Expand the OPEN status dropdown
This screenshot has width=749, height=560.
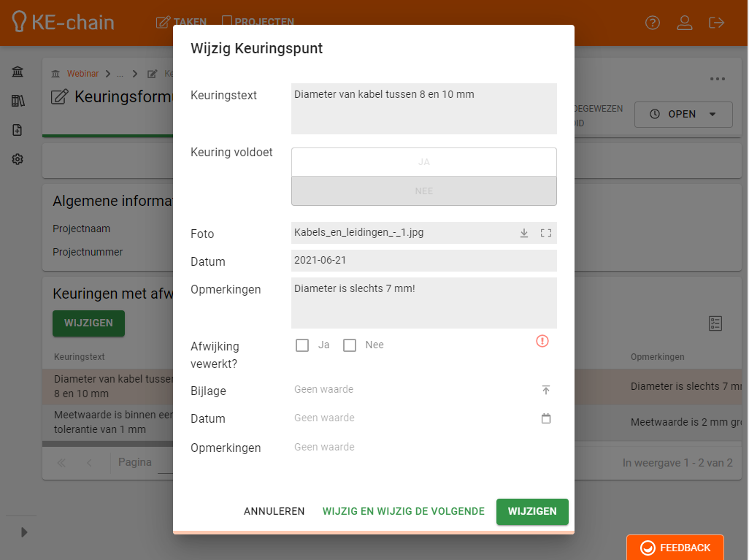(x=683, y=115)
